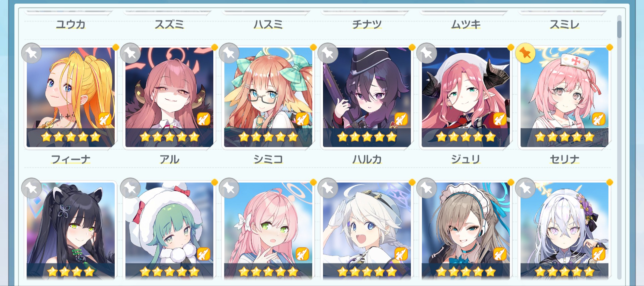Unpin the gold pin on セリナ
This screenshot has width=644, height=286.
(x=525, y=53)
